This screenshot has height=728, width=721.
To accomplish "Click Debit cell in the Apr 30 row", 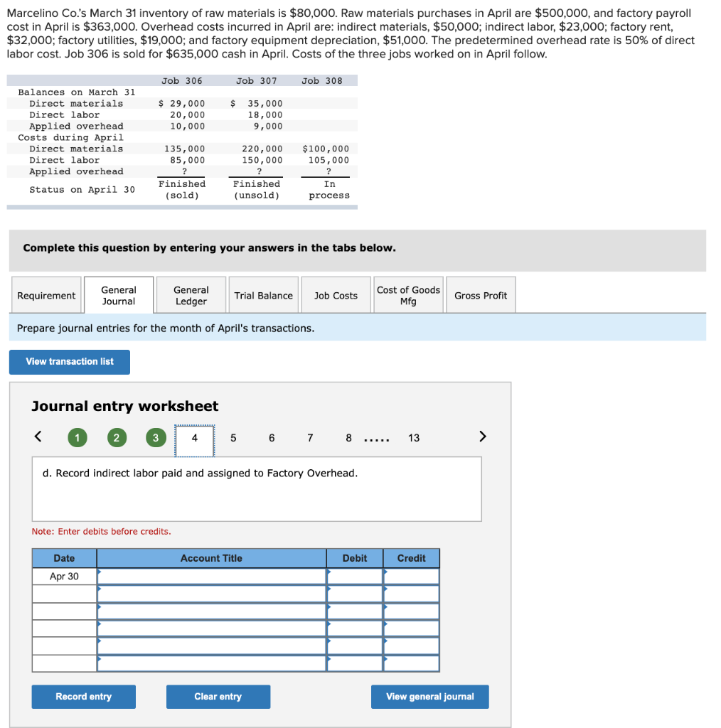I will (x=355, y=576).
